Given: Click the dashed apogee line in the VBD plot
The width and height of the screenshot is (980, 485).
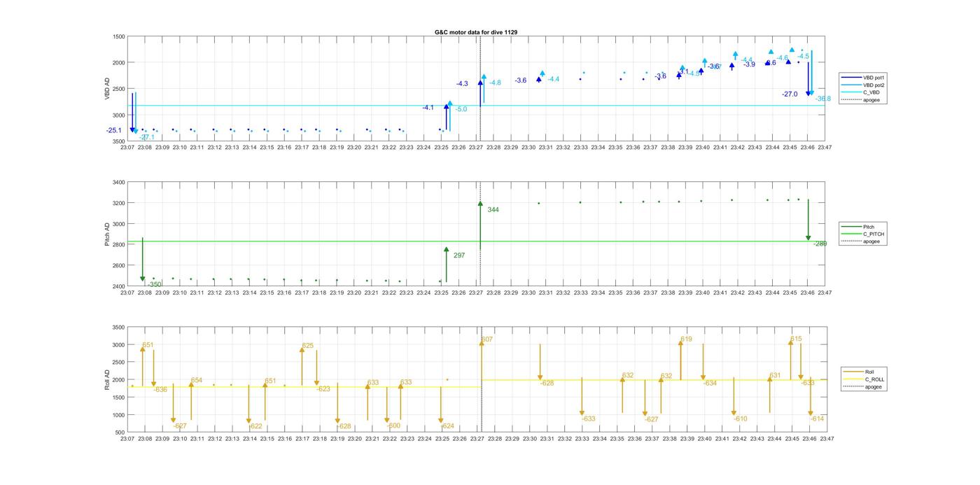Looking at the screenshot, I should click(x=480, y=88).
